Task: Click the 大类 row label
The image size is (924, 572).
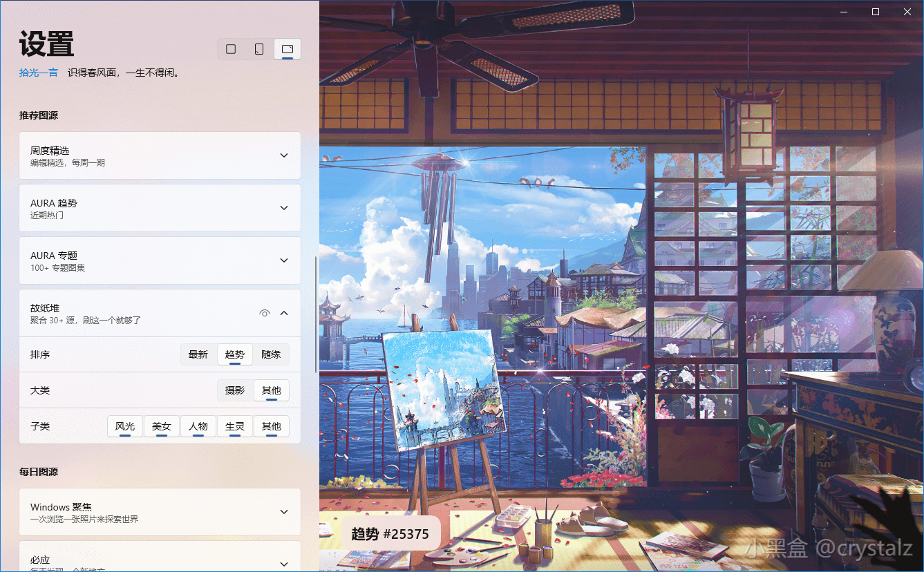Action: click(40, 390)
